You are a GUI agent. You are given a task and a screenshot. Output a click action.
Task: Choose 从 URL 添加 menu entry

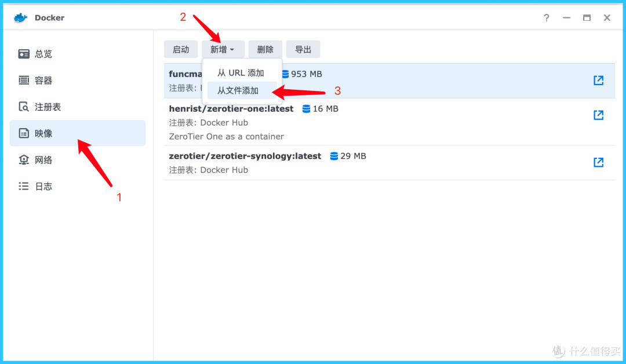(x=241, y=72)
